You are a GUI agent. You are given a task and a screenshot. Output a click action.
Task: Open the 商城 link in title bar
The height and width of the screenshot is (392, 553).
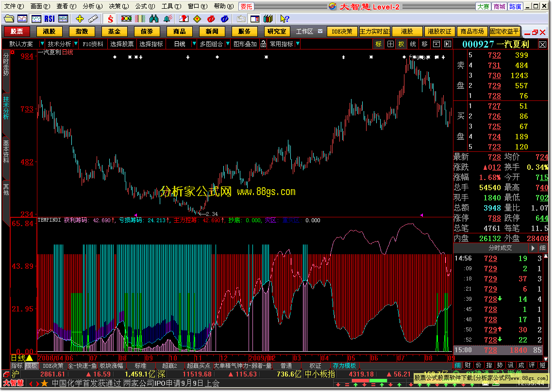(x=500, y=6)
